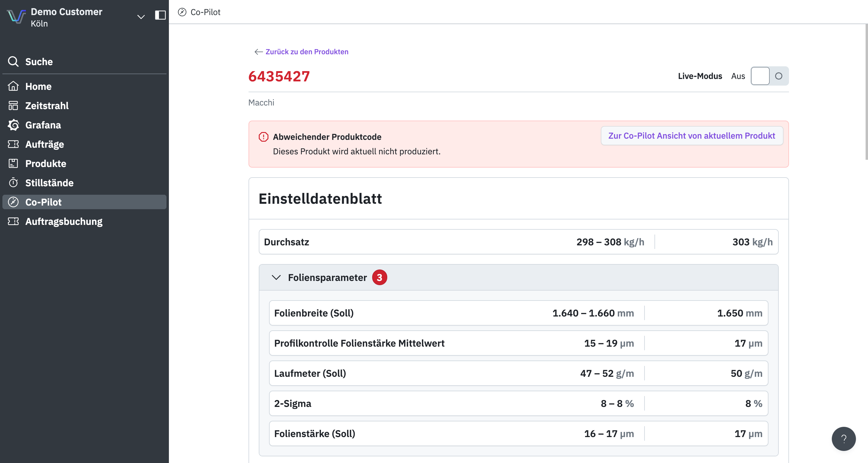Click the red badge showing 3
This screenshot has width=868, height=463.
[379, 277]
